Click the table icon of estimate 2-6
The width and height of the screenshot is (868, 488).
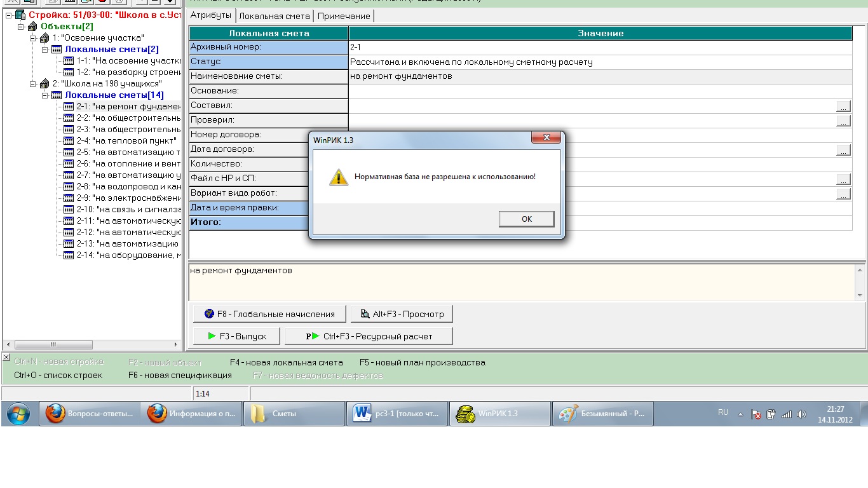tap(69, 163)
